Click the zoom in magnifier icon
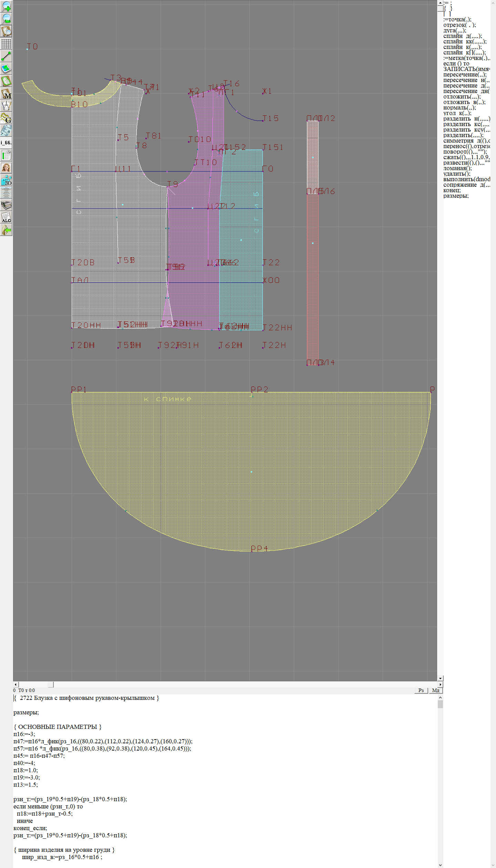Image resolution: width=496 pixels, height=868 pixels. point(6,6)
